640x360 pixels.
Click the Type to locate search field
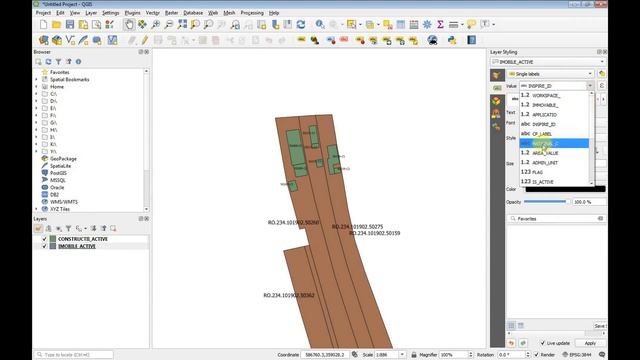click(x=74, y=355)
